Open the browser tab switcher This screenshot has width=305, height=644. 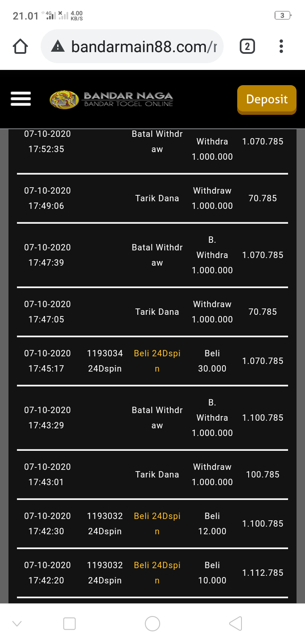point(247,46)
